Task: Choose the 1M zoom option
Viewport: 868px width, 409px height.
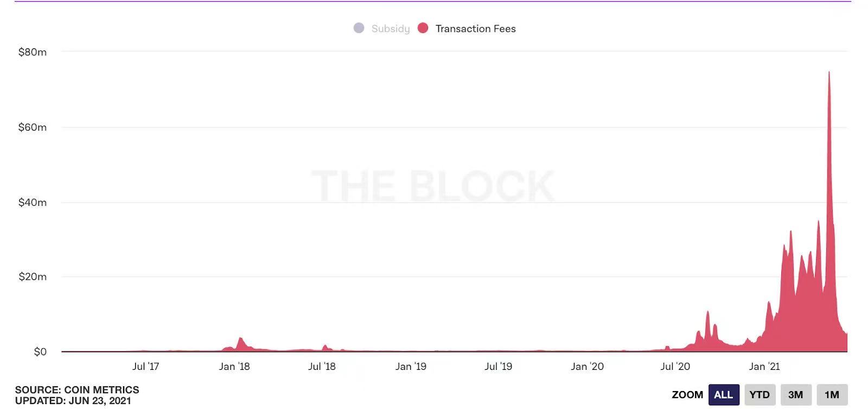Action: pyautogui.click(x=832, y=395)
